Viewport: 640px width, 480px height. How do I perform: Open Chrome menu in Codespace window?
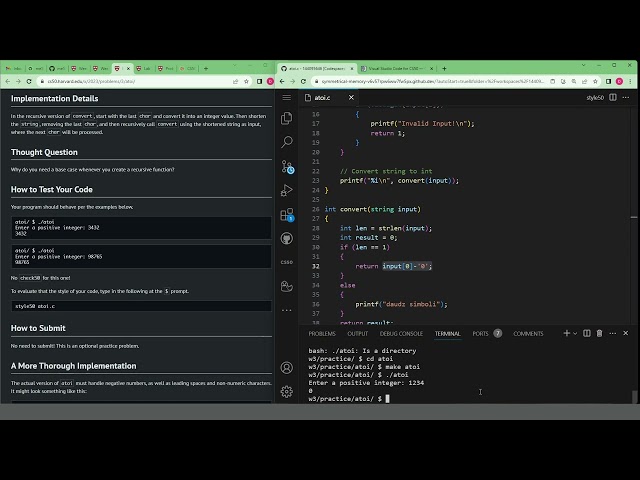631,81
